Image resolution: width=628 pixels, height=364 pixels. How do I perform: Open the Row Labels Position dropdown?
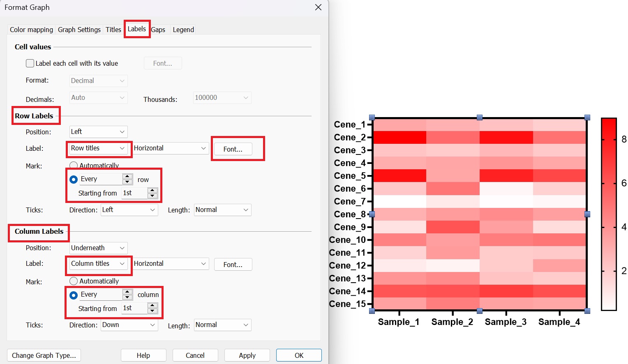tap(98, 132)
